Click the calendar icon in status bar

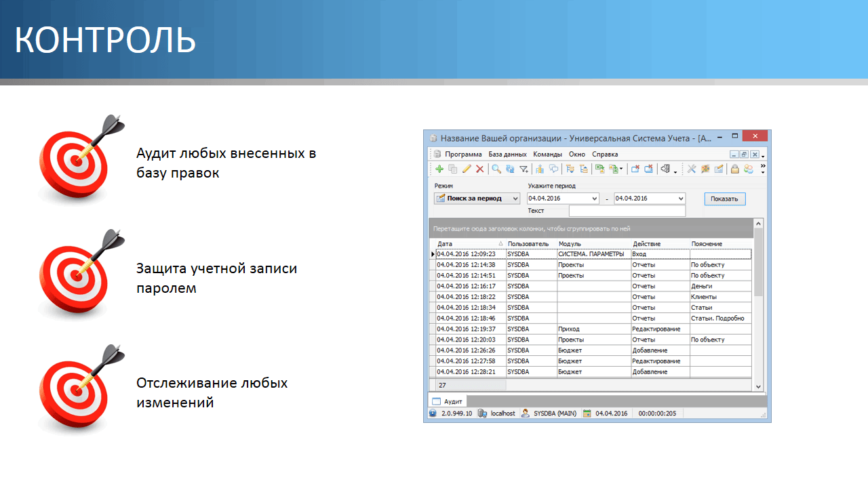pos(587,413)
